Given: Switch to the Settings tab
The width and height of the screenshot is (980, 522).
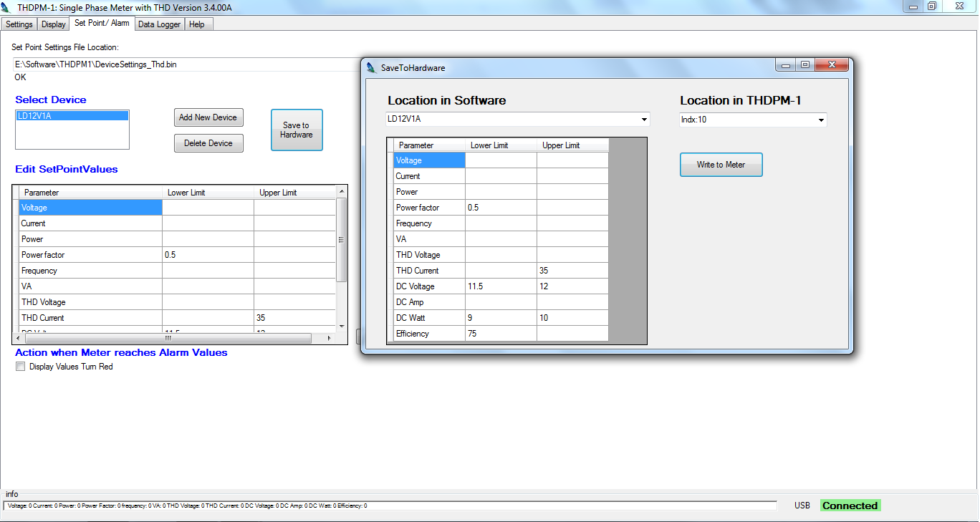Looking at the screenshot, I should (x=19, y=24).
